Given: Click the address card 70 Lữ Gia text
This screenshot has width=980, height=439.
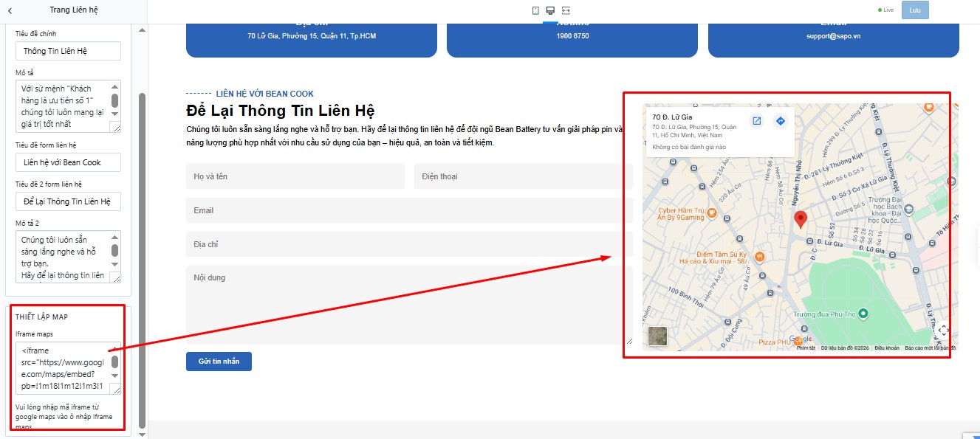Looking at the screenshot, I should coord(312,36).
